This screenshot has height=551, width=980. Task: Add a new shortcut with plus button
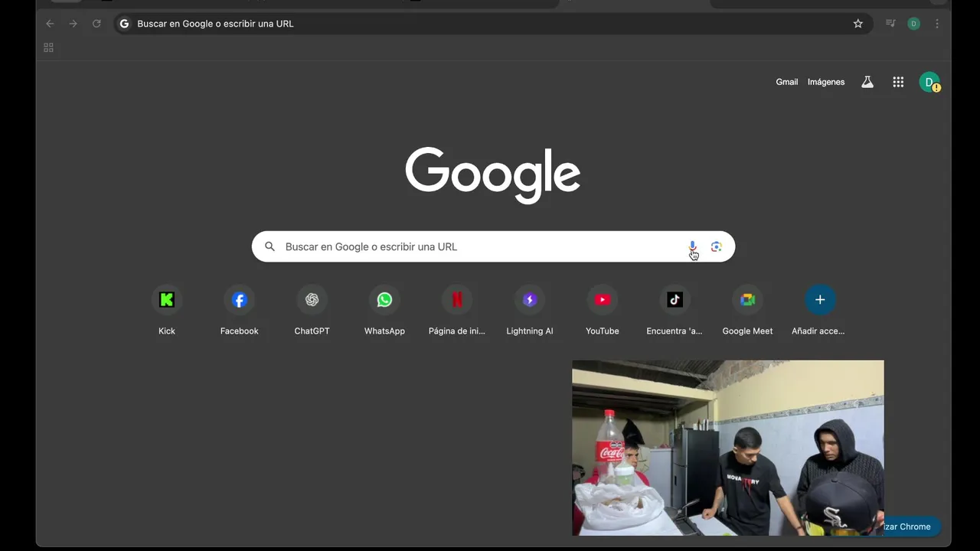coord(820,300)
